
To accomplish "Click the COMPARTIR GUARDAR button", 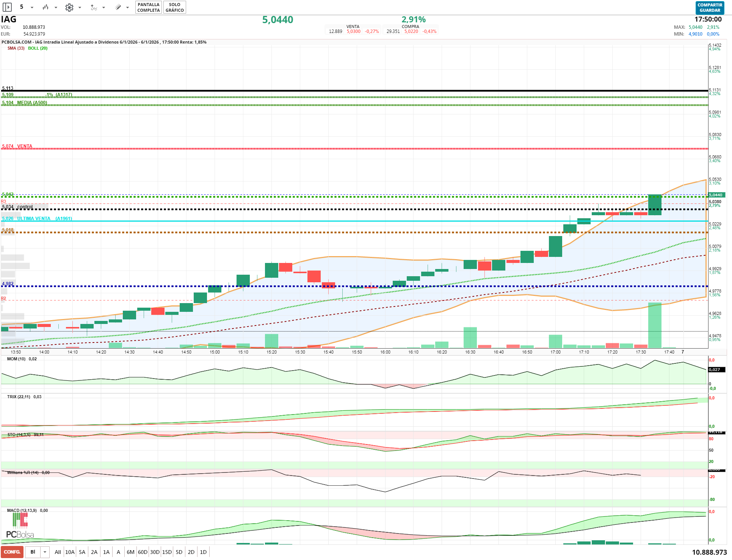I will [x=710, y=7].
